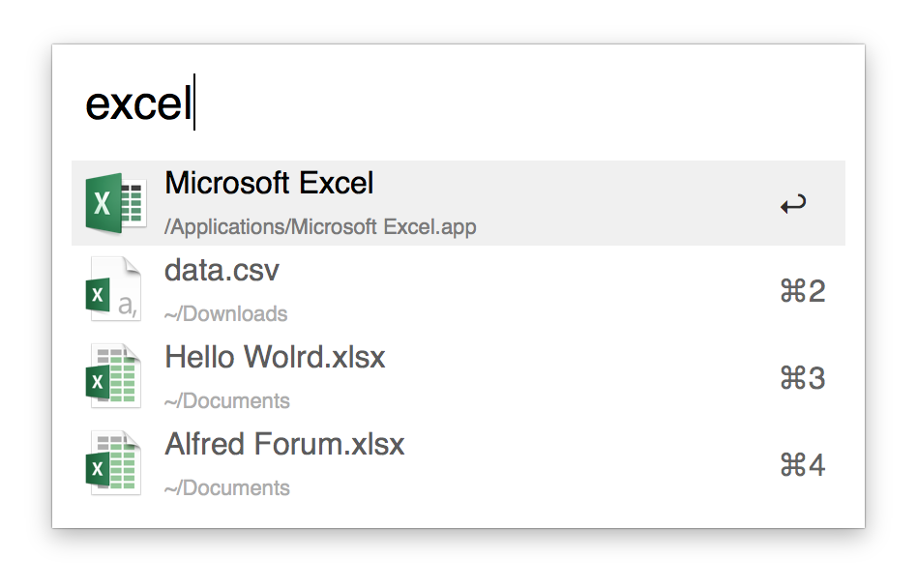Click the ⌘4 shortcut indicator
Screen dimensions: 917x588
pyautogui.click(x=803, y=465)
